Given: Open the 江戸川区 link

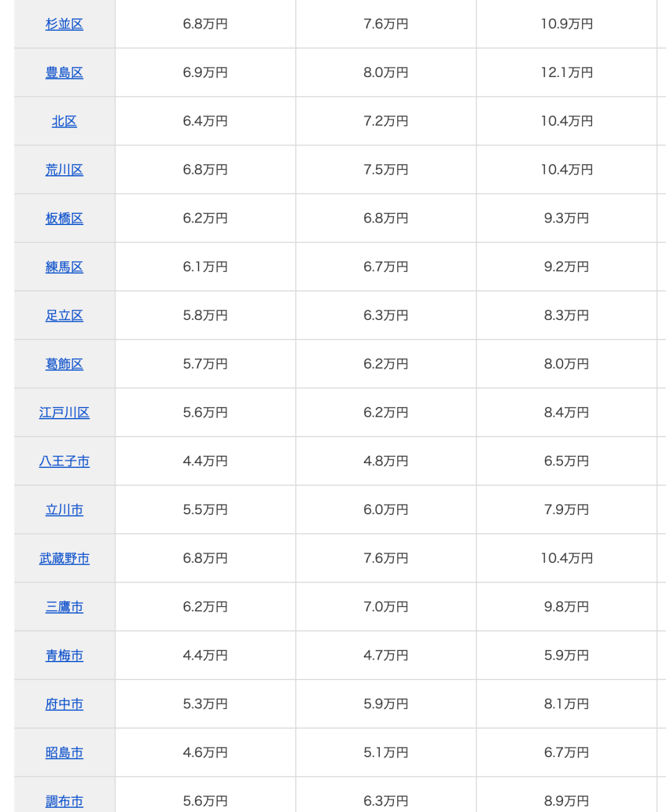Looking at the screenshot, I should click(x=64, y=412).
